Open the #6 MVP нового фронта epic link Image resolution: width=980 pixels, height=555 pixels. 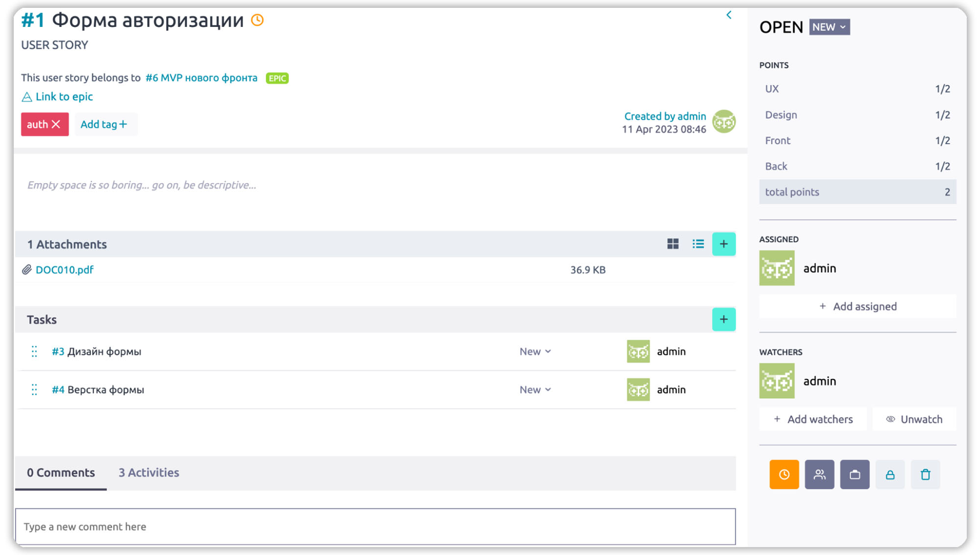[x=201, y=78]
